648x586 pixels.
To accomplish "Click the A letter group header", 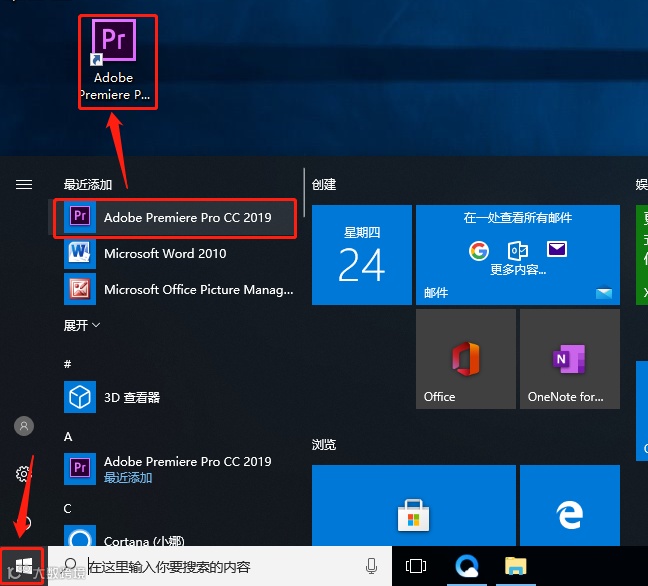I will (68, 437).
